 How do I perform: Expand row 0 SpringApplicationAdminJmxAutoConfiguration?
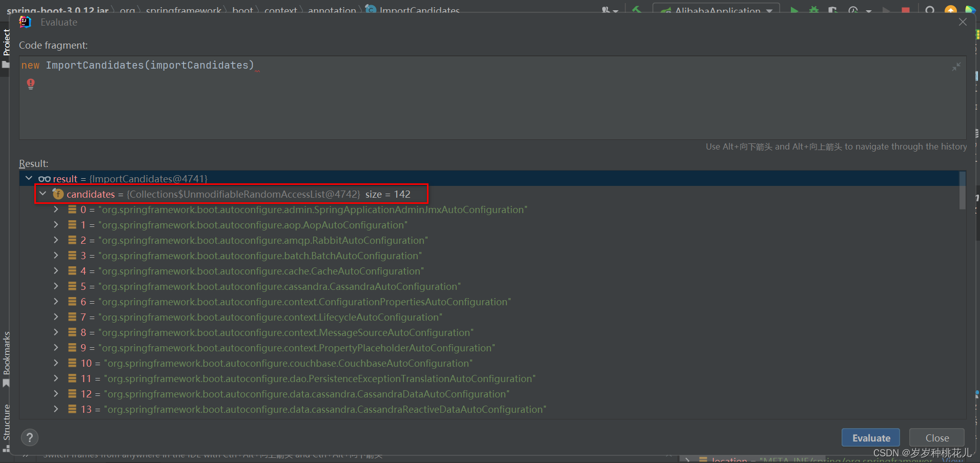[56, 209]
